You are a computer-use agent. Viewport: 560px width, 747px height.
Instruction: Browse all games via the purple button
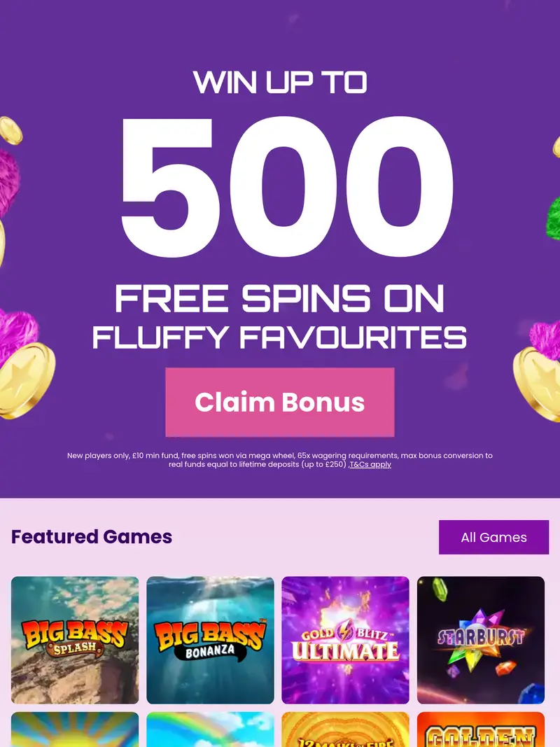click(494, 537)
